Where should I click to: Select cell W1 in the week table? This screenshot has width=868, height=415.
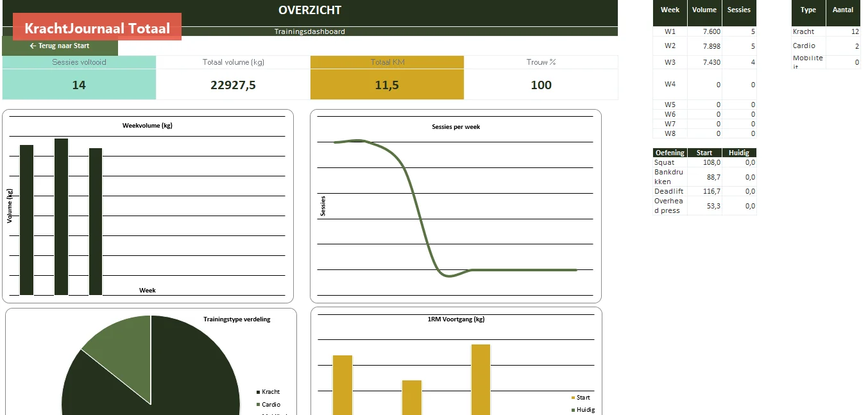point(670,31)
